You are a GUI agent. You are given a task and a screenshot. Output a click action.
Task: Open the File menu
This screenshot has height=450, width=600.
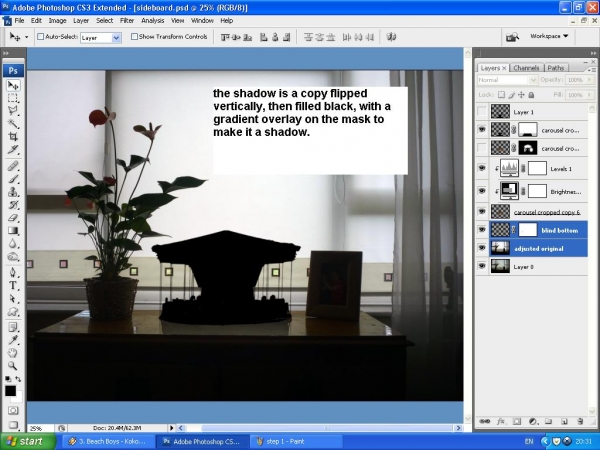(19, 21)
